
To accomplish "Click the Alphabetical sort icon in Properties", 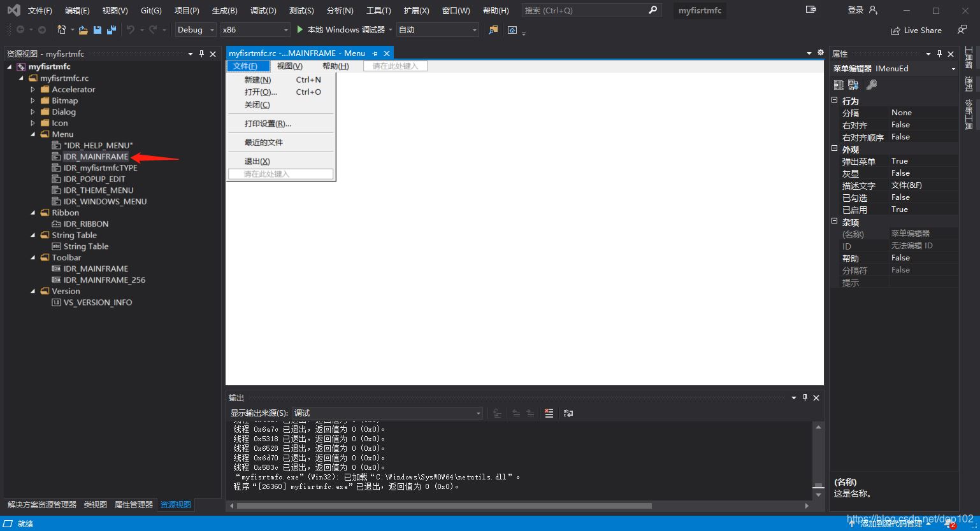I will coord(853,85).
